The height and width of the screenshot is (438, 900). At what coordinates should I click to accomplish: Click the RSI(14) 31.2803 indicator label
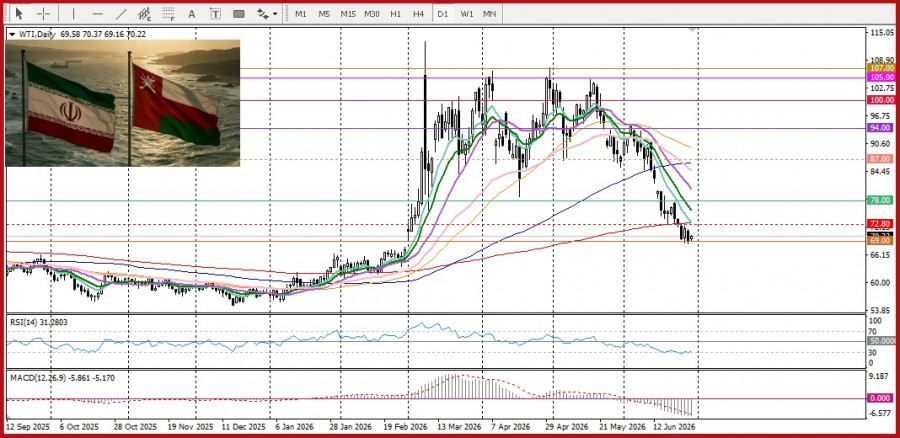(x=38, y=323)
